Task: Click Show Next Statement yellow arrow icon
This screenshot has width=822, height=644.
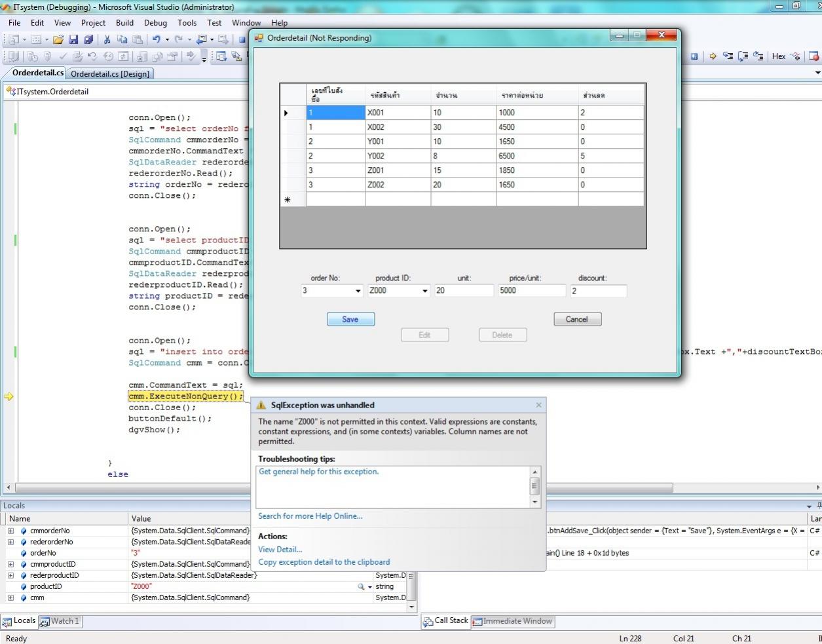Action: pyautogui.click(x=712, y=56)
